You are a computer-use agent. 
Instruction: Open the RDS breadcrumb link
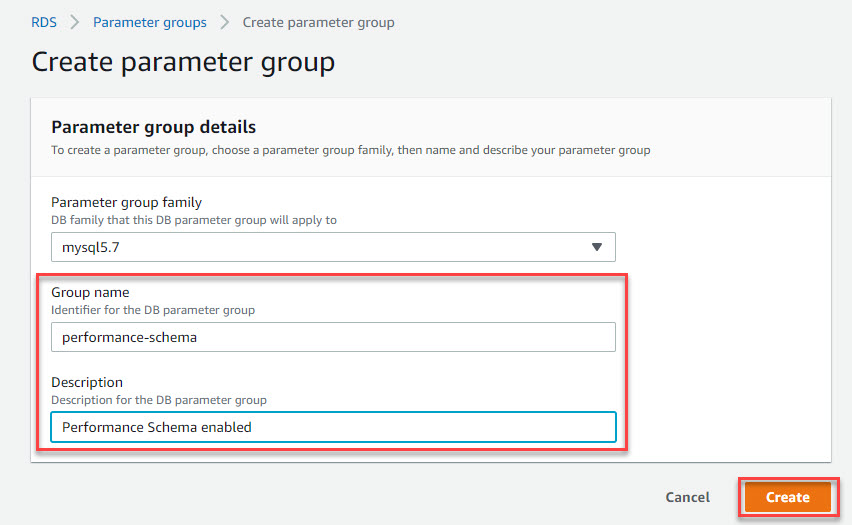point(43,22)
